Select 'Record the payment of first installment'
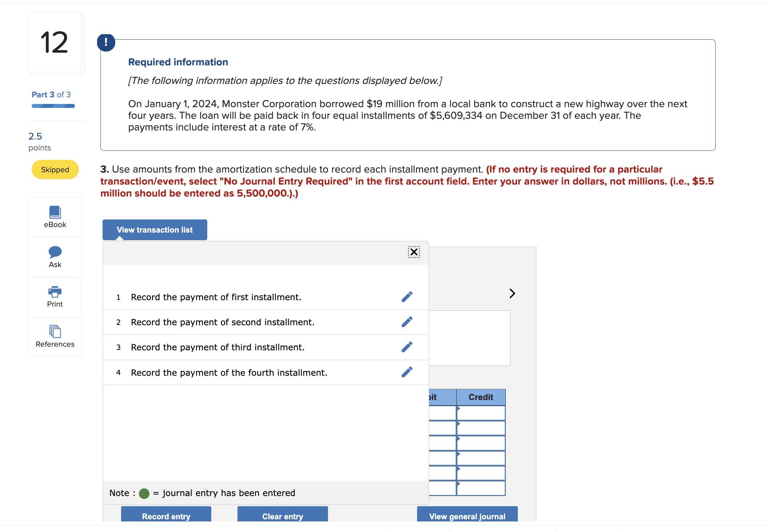The height and width of the screenshot is (532, 768). (216, 297)
